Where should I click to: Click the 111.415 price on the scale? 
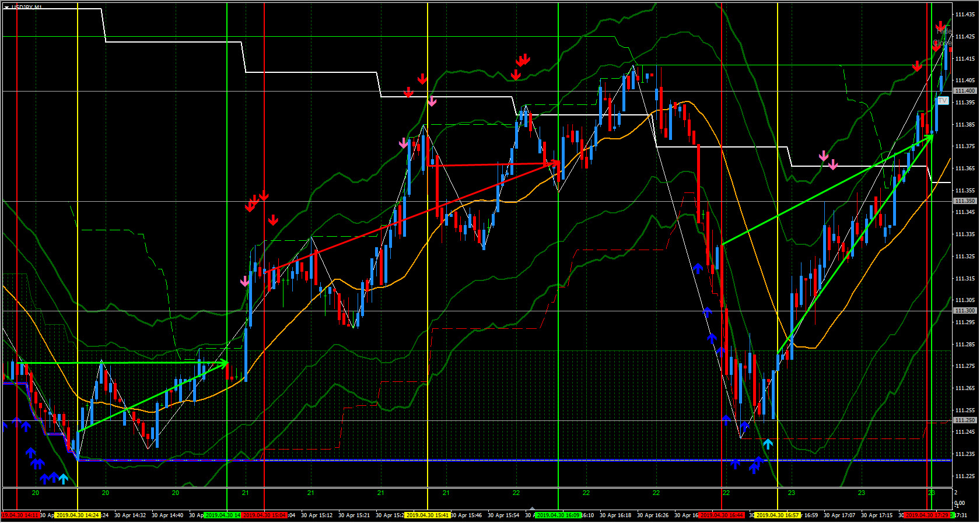(965, 59)
